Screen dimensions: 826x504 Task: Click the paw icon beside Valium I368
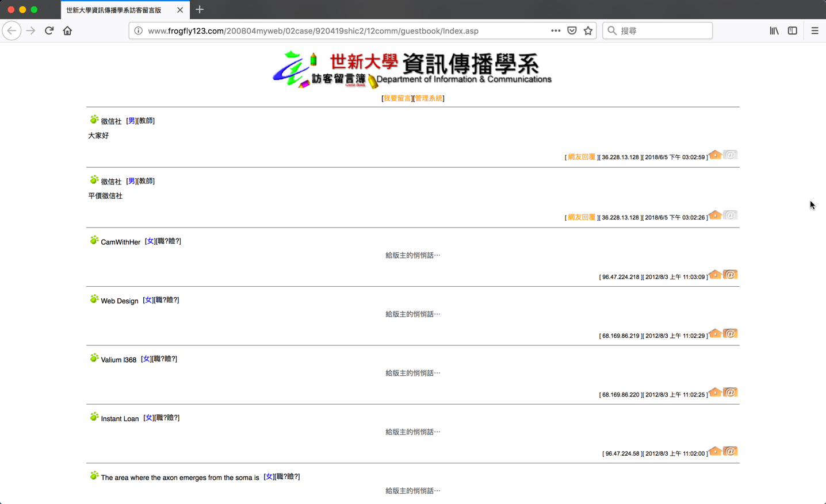94,357
